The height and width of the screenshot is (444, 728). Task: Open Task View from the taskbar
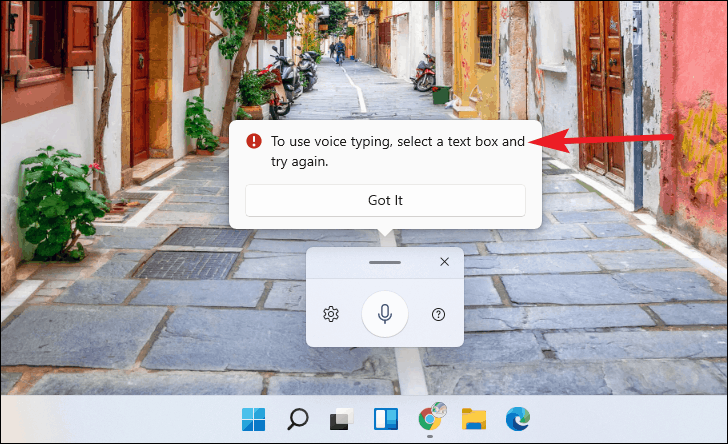(x=341, y=419)
